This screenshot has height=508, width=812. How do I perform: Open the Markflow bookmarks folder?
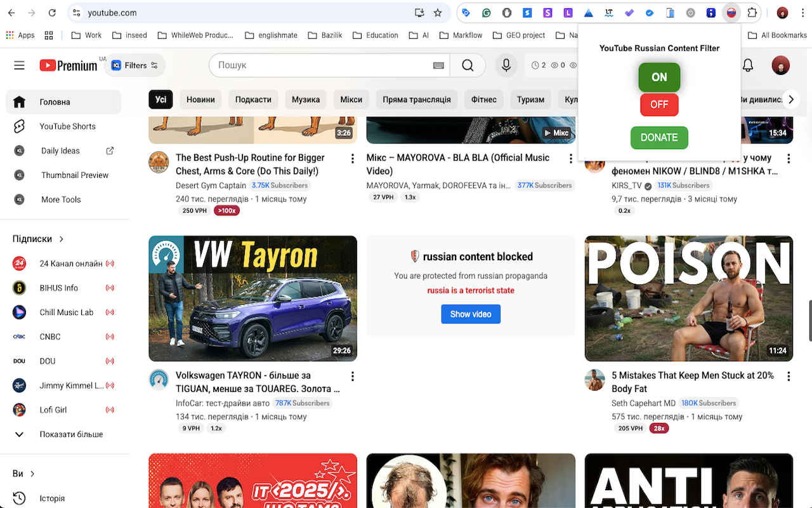click(461, 35)
